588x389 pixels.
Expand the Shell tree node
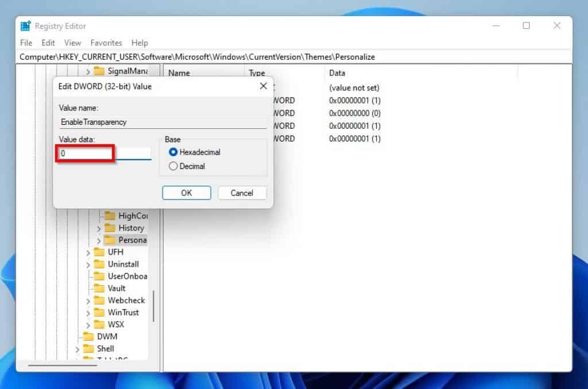point(77,349)
